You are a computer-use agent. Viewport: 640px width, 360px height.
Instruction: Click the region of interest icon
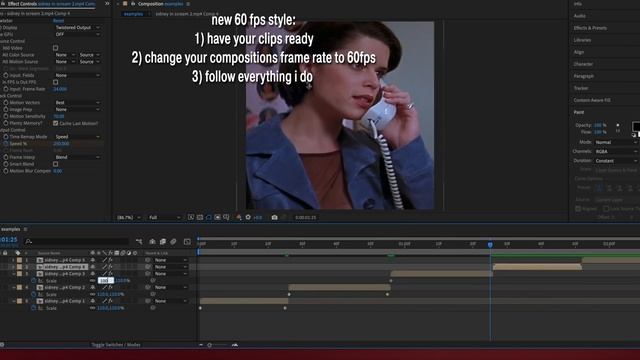[x=218, y=218]
